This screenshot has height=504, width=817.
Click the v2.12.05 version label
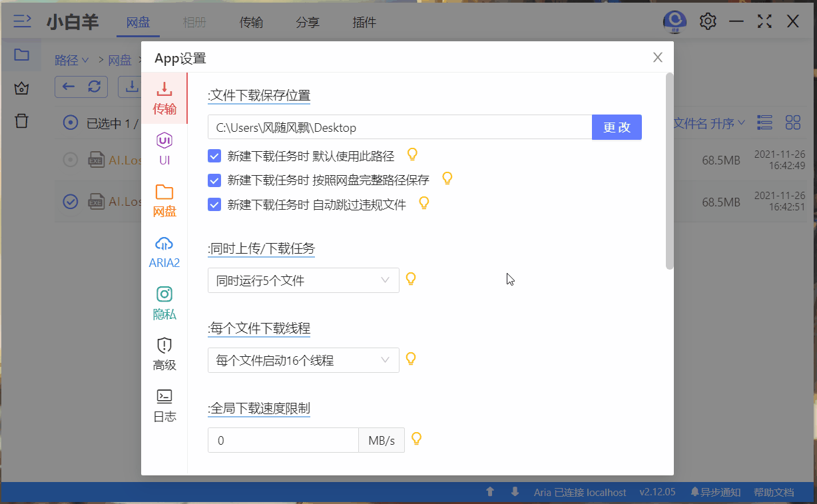(x=657, y=493)
